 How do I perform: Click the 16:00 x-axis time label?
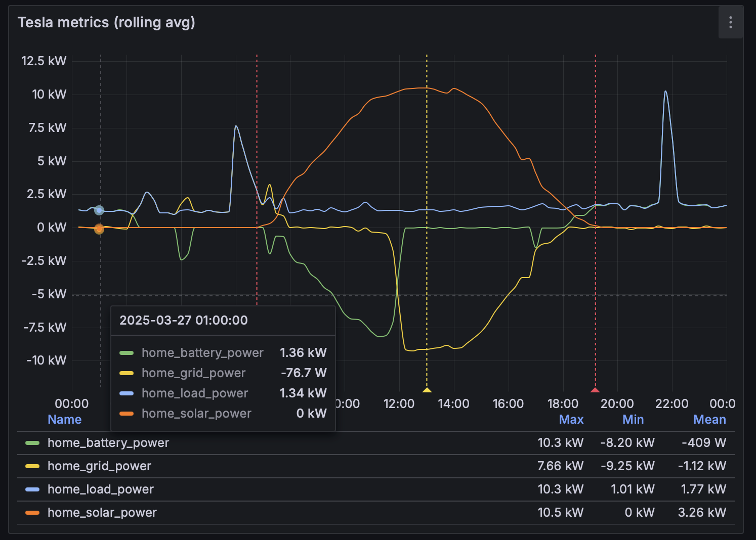[508, 404]
